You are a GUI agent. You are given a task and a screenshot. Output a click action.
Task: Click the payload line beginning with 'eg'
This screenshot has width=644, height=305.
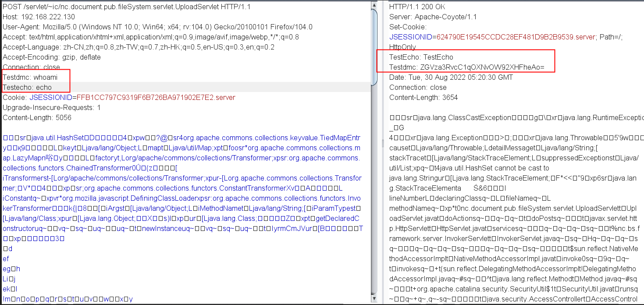(x=11, y=269)
